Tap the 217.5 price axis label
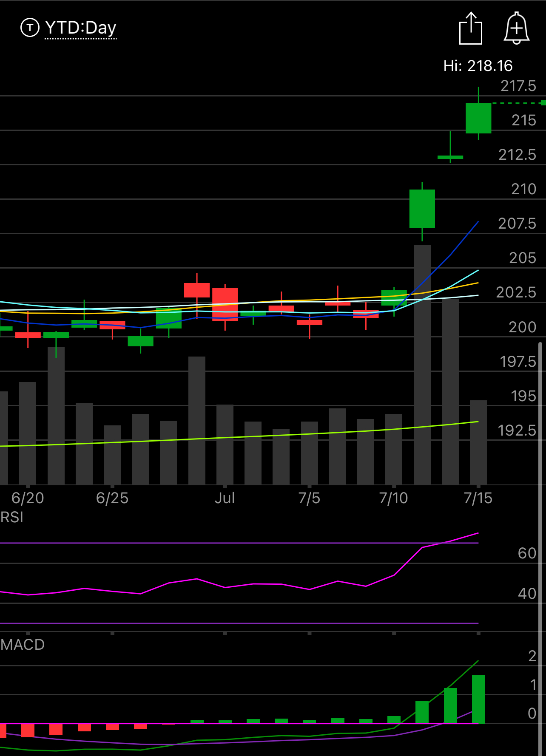This screenshot has height=756, width=546. pyautogui.click(x=518, y=86)
